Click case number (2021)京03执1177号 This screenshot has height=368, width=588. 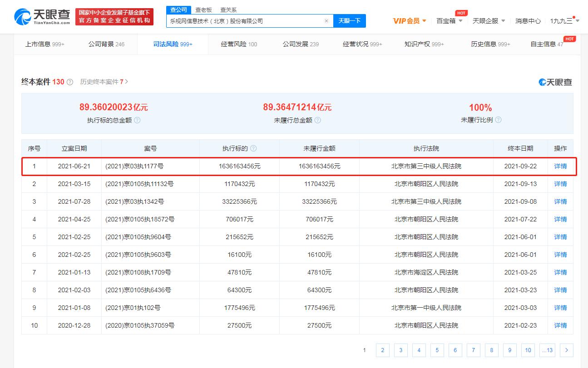click(134, 166)
